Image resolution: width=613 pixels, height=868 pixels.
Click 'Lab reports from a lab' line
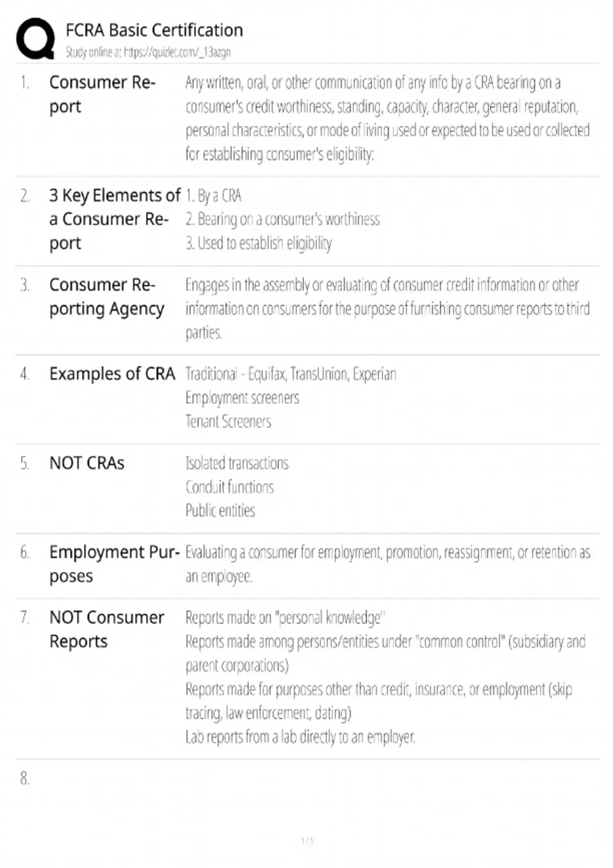tap(300, 737)
